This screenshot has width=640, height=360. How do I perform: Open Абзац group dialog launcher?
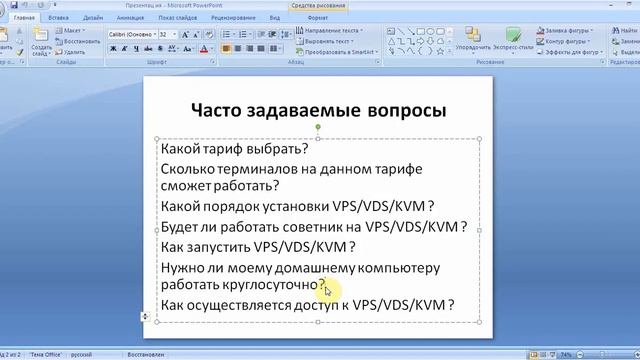pos(378,62)
